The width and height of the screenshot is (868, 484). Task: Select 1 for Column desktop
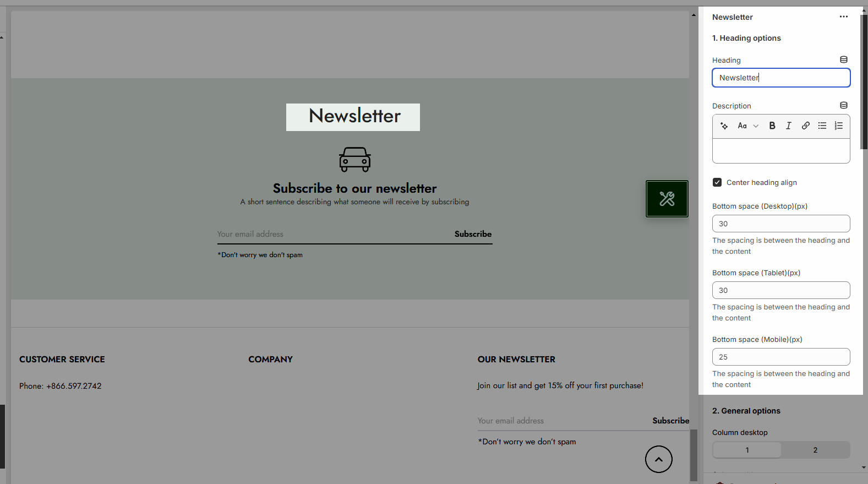[747, 450]
